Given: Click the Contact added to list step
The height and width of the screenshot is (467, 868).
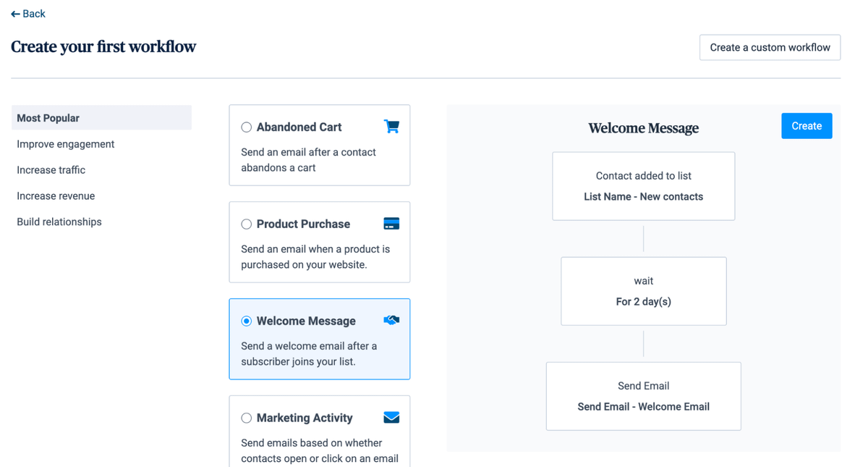Looking at the screenshot, I should coord(643,186).
